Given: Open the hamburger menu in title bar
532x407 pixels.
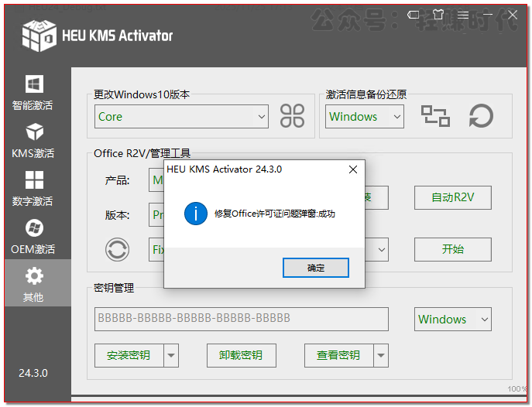Looking at the screenshot, I should coord(462,14).
